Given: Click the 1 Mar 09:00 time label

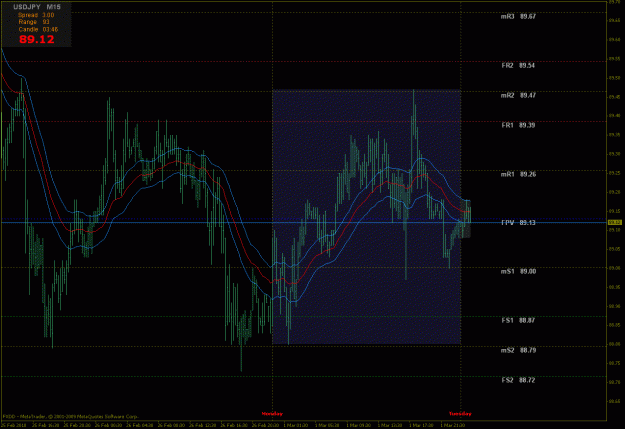Looking at the screenshot, I should pos(358,425).
